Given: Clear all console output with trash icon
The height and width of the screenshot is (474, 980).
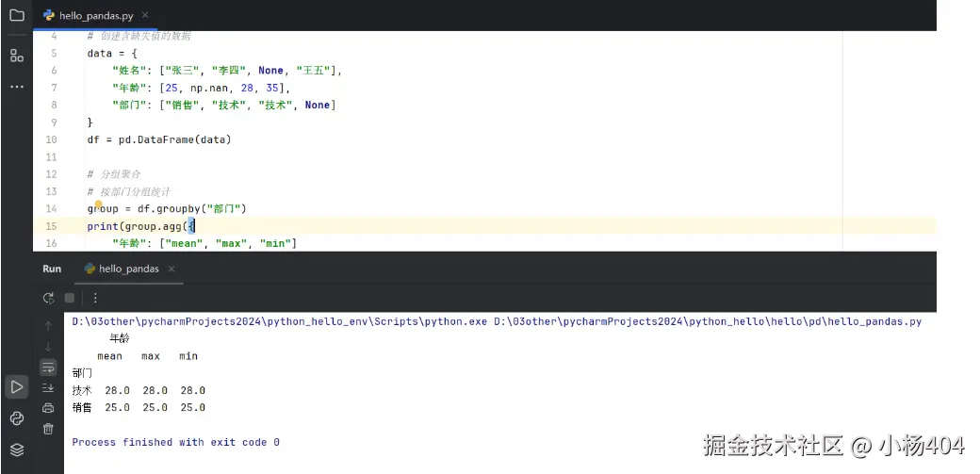Looking at the screenshot, I should (48, 429).
